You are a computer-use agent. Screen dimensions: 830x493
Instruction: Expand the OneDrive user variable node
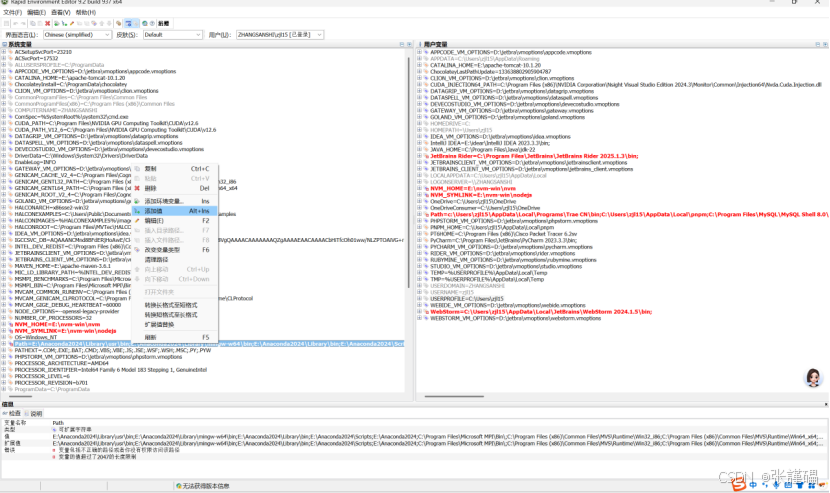(x=419, y=202)
